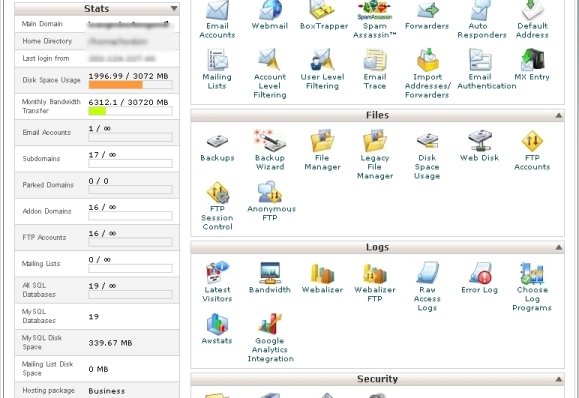
Task: Open MX Entry settings
Action: point(532,65)
